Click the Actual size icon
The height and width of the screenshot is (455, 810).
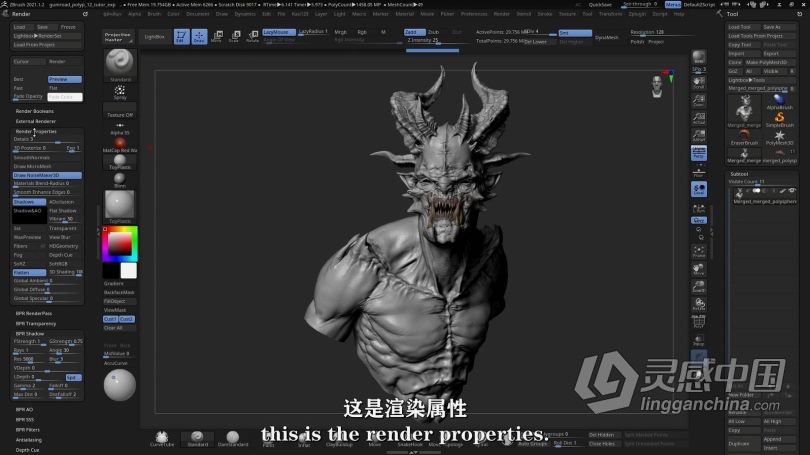[x=699, y=118]
